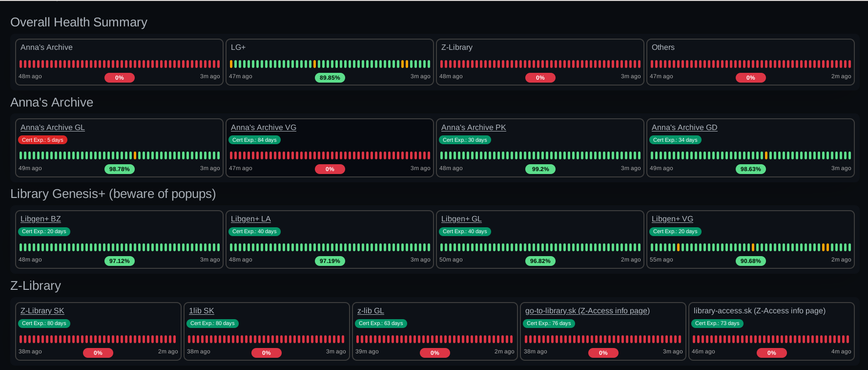This screenshot has height=370, width=868.
Task: Click the 0% badge in Anna's Archive VG card
Action: 330,169
